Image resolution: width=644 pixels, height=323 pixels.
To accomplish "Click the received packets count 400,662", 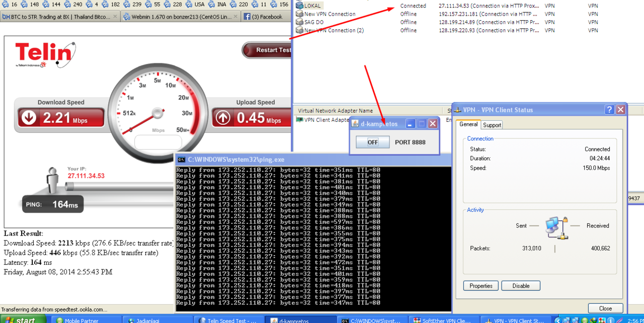I will [600, 249].
